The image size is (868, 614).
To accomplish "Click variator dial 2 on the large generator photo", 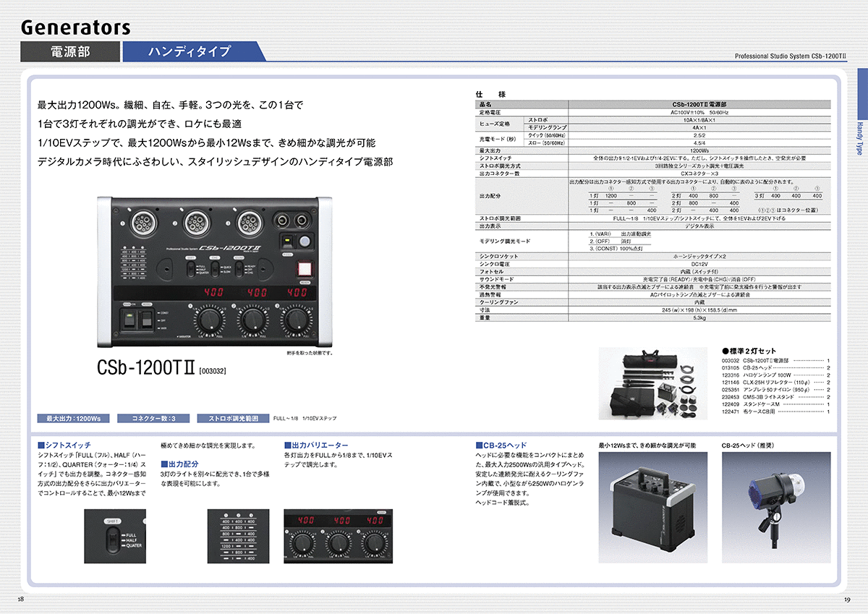I will [252, 319].
